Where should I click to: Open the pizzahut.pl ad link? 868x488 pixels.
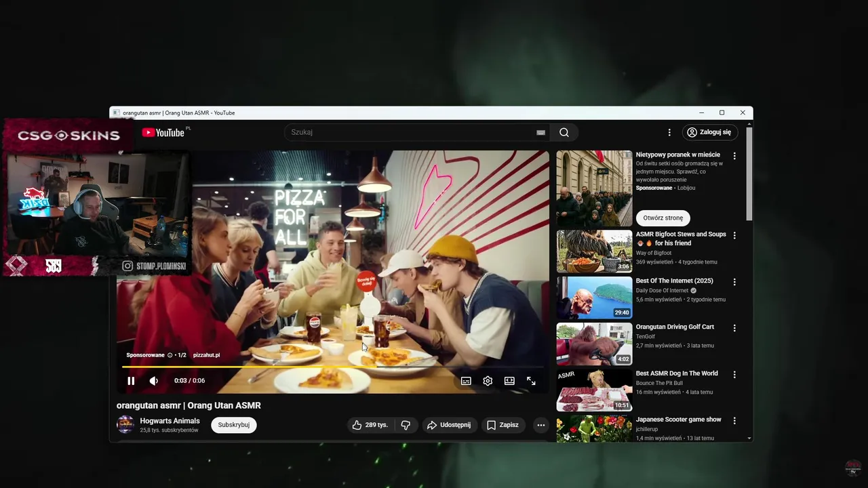click(206, 355)
